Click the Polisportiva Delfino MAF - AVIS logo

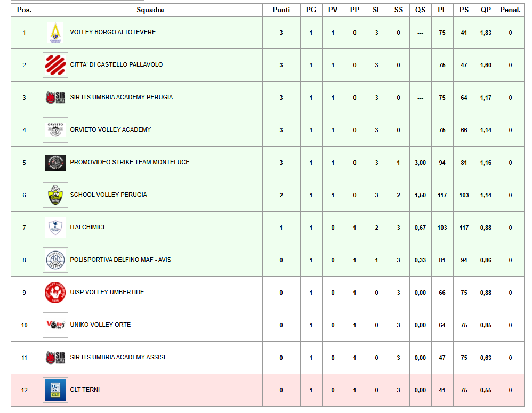[55, 260]
